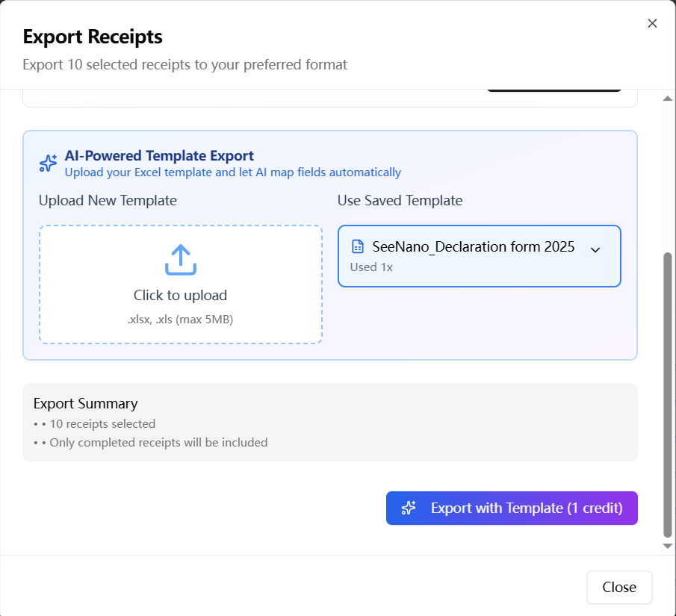Click the AI-Powered Template Export heading

(x=159, y=155)
